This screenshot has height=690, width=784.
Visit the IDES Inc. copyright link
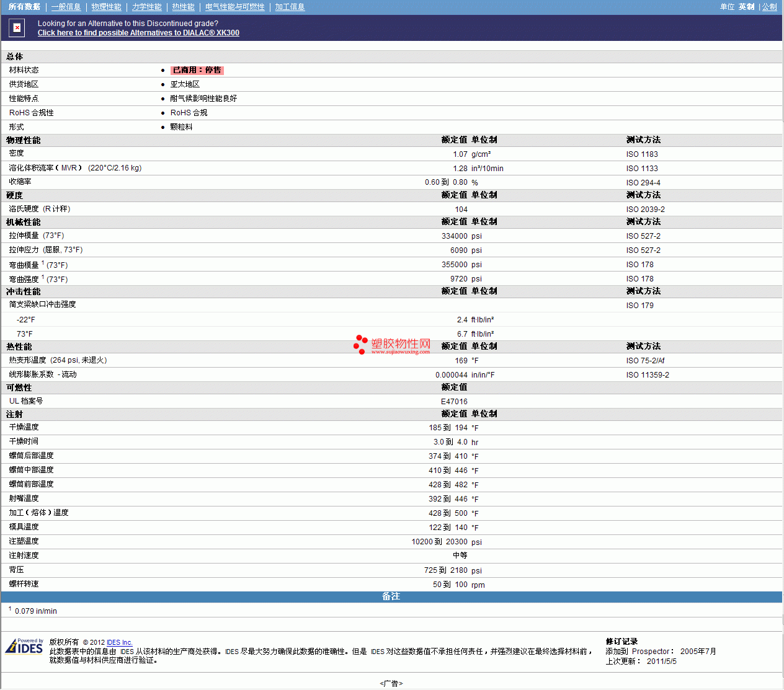click(120, 642)
